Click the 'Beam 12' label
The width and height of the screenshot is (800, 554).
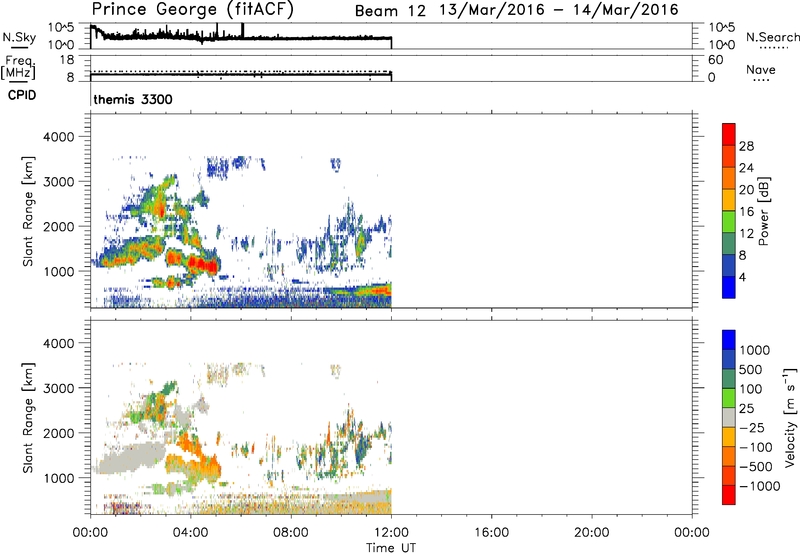(x=390, y=11)
